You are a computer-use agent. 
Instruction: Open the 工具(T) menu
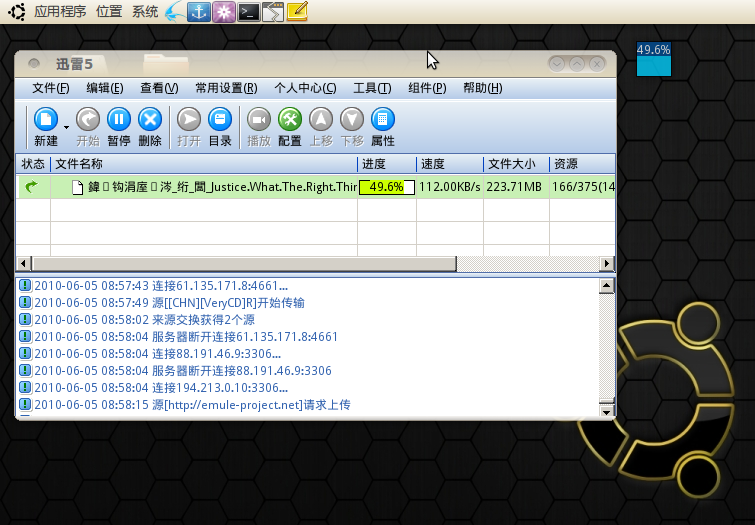coord(372,88)
